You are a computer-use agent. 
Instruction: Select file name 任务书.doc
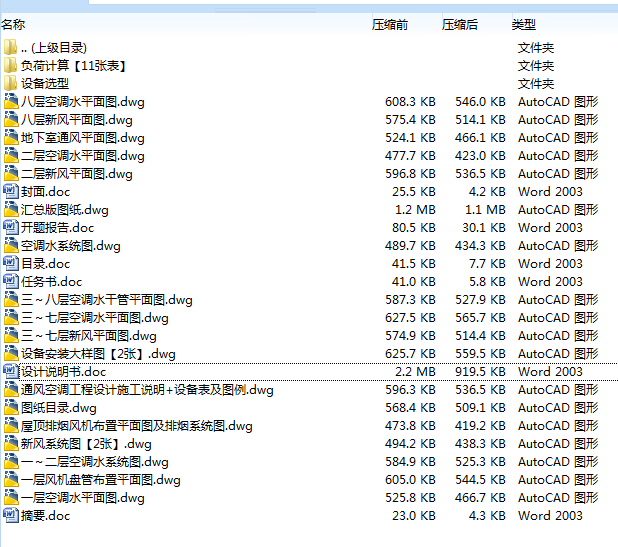(x=51, y=282)
